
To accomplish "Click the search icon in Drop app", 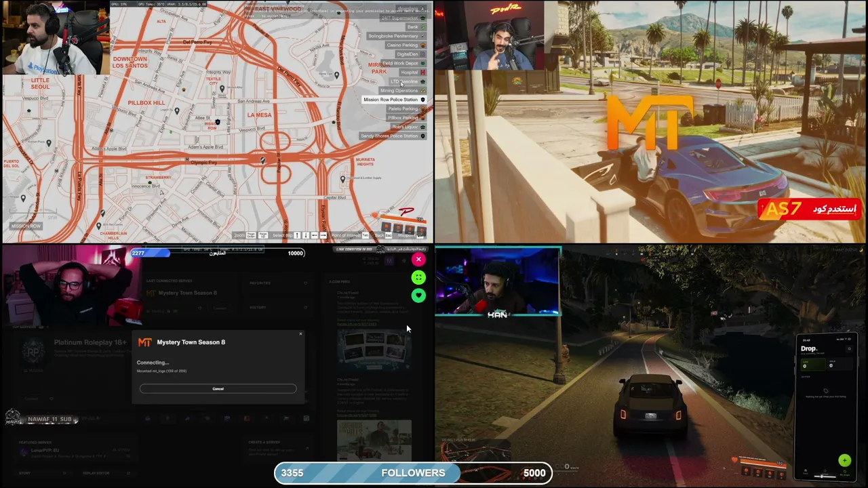I will [849, 349].
